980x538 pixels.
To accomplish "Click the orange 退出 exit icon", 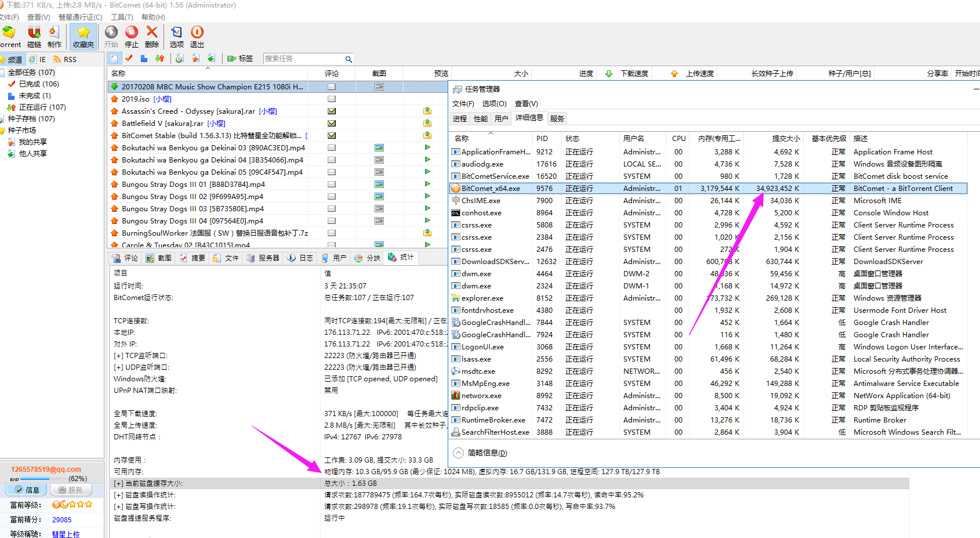I will [197, 37].
